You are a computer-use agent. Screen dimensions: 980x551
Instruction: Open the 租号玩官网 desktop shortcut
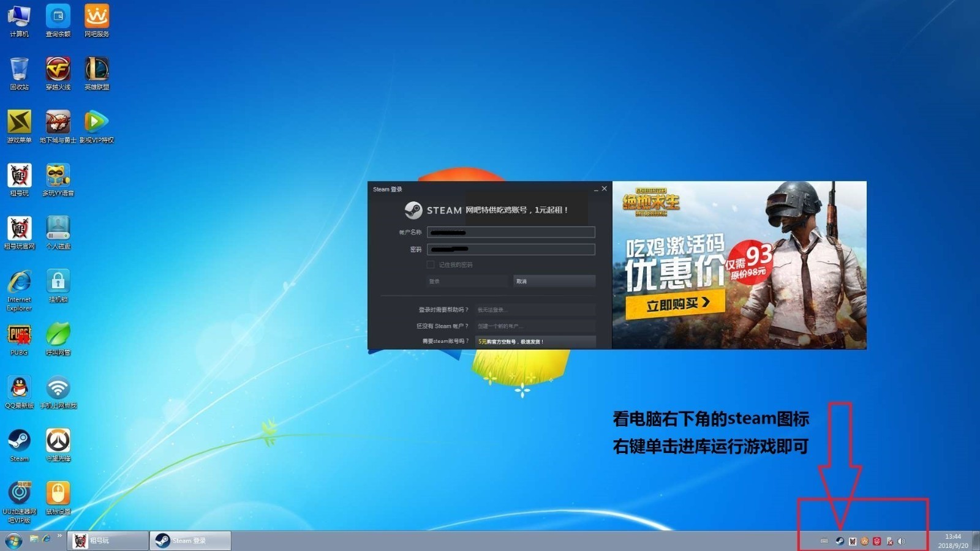[19, 233]
